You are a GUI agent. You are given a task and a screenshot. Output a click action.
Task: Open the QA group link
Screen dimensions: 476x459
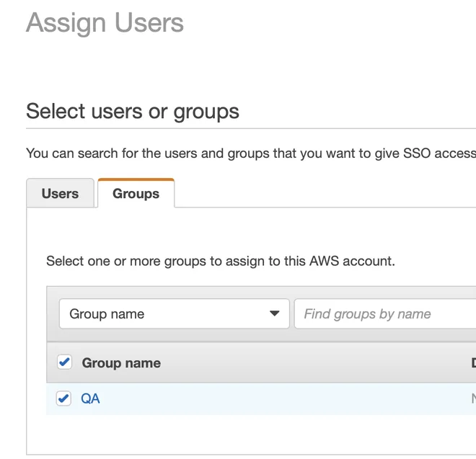(90, 398)
